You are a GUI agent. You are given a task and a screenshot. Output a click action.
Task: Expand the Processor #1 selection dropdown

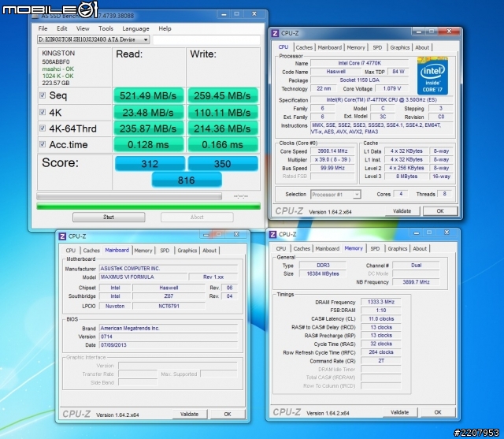(336, 194)
